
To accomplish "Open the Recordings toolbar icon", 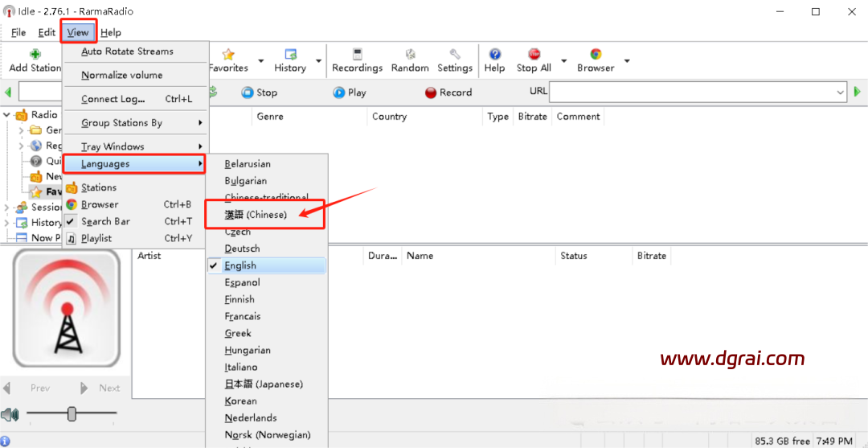I will tap(357, 55).
